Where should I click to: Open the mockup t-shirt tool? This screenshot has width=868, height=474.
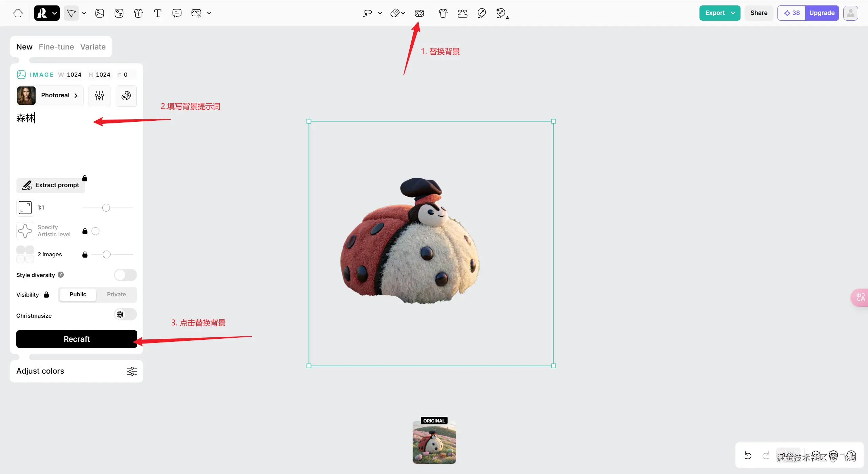coord(138,13)
